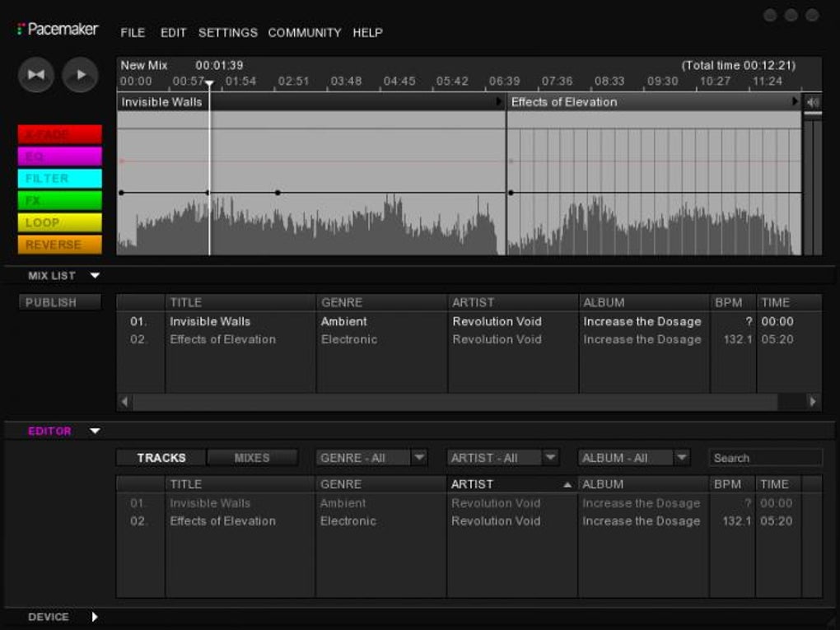Start playback with the play button
Viewport: 840px width, 630px height.
(x=81, y=74)
